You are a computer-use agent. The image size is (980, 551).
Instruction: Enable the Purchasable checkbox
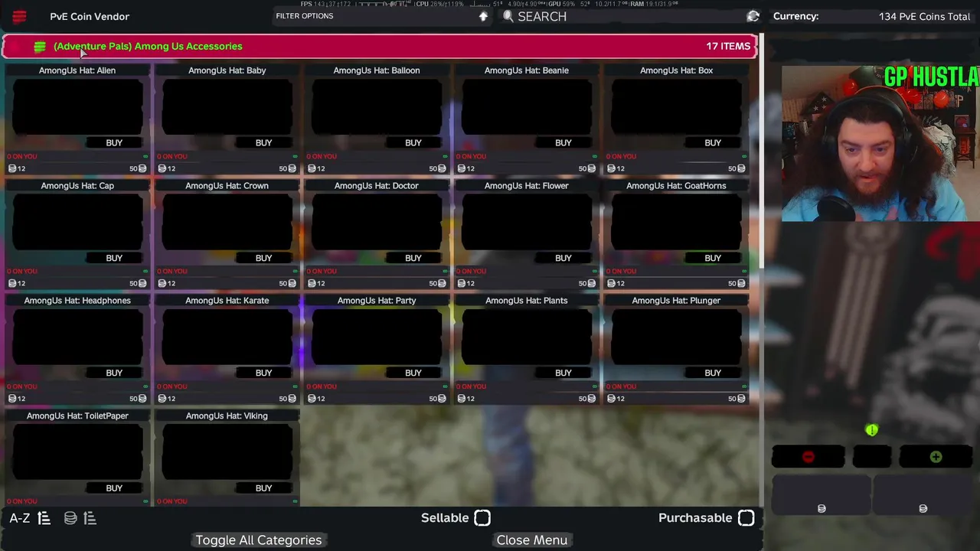click(746, 518)
